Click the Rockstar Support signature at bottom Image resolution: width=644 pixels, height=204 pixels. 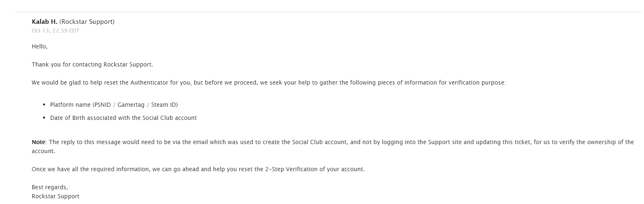(55, 196)
